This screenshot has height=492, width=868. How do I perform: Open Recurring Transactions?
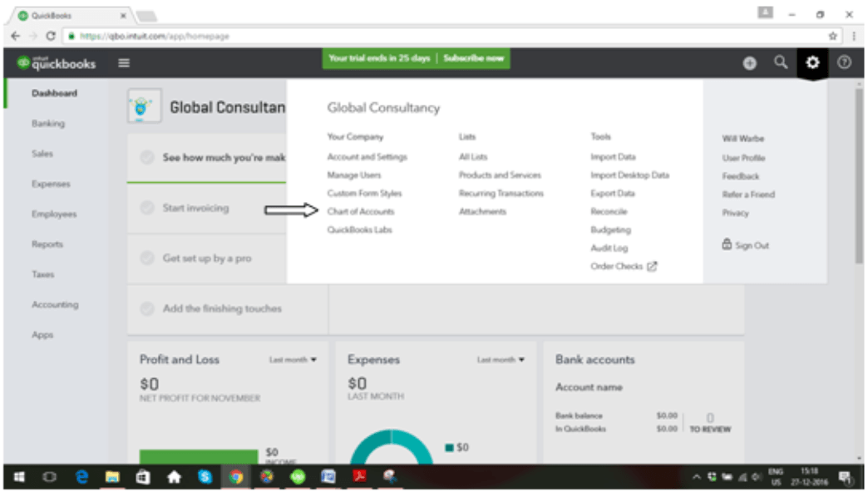[x=501, y=194]
